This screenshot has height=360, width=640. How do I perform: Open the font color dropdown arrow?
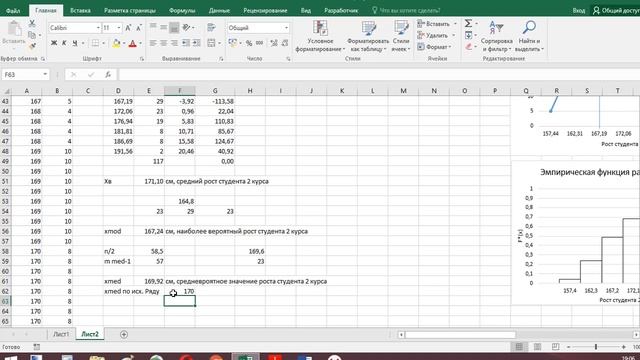(140, 43)
